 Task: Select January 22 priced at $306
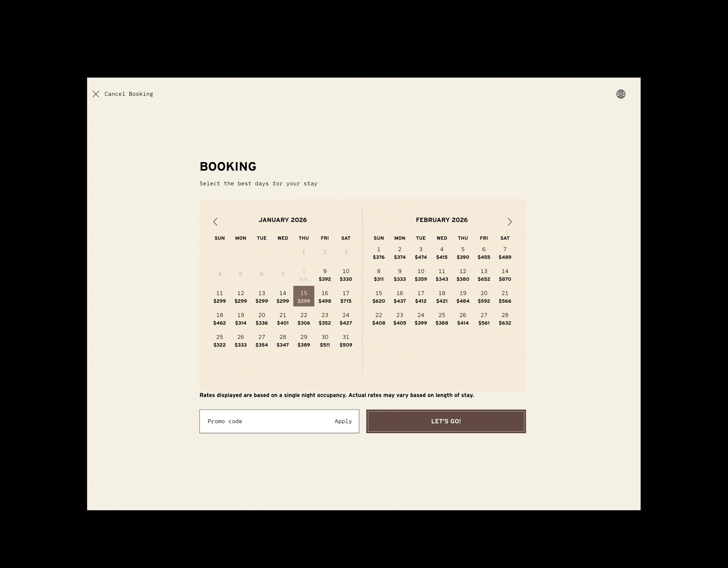(303, 319)
